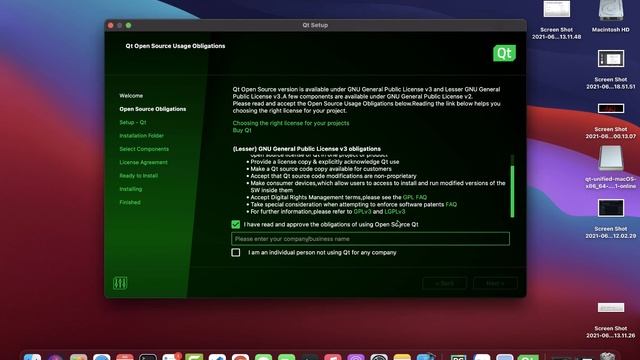Image resolution: width=640 pixels, height=360 pixels.
Task: Click the Ready to Install step
Action: pos(138,176)
